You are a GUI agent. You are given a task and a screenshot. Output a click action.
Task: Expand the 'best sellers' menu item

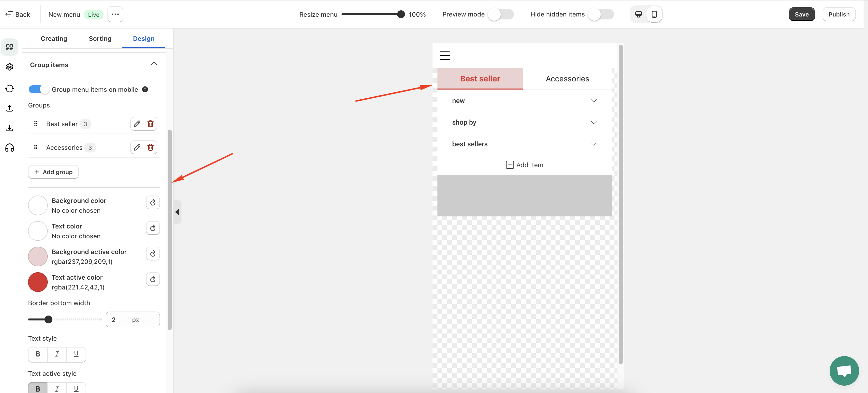click(593, 144)
